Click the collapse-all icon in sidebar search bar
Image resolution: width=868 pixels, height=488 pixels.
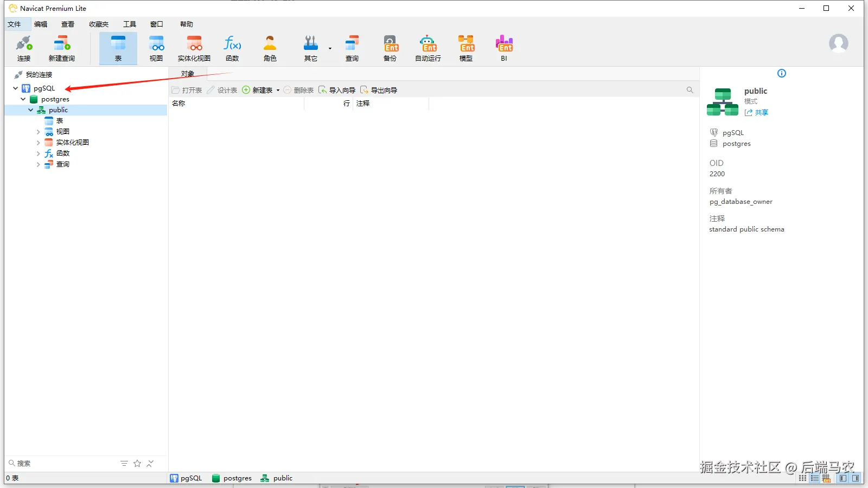click(150, 464)
